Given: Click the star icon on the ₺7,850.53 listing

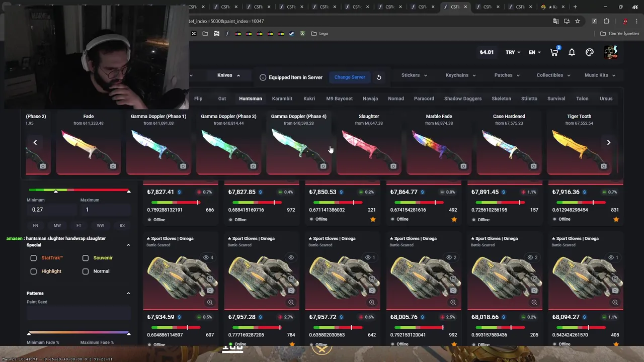Looking at the screenshot, I should click(373, 219).
